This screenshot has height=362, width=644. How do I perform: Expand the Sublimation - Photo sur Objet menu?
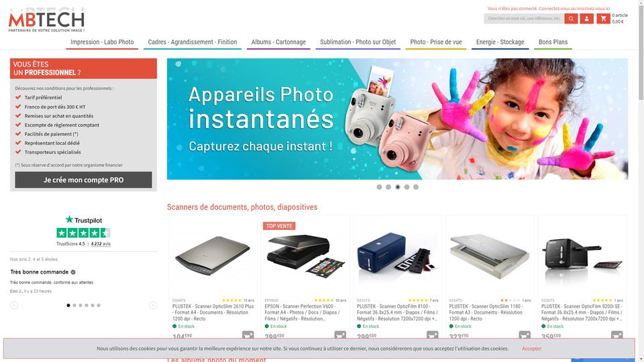click(x=358, y=42)
